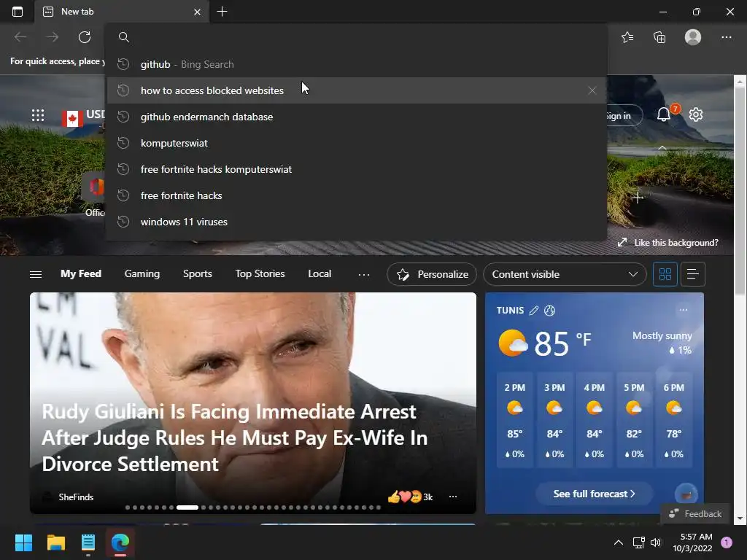Switch to the My Feed tab
Image resolution: width=747 pixels, height=560 pixels.
point(81,274)
